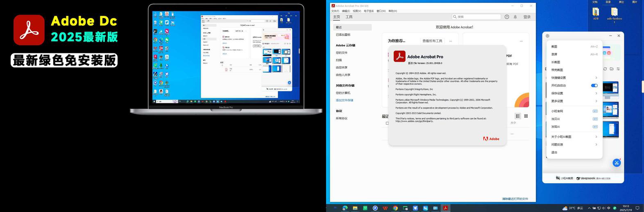Open the settings gear in screenshot tool

(548, 36)
